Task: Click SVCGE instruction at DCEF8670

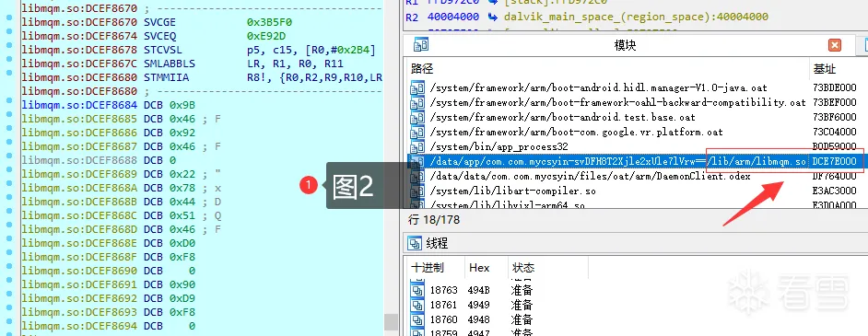Action: [x=160, y=23]
